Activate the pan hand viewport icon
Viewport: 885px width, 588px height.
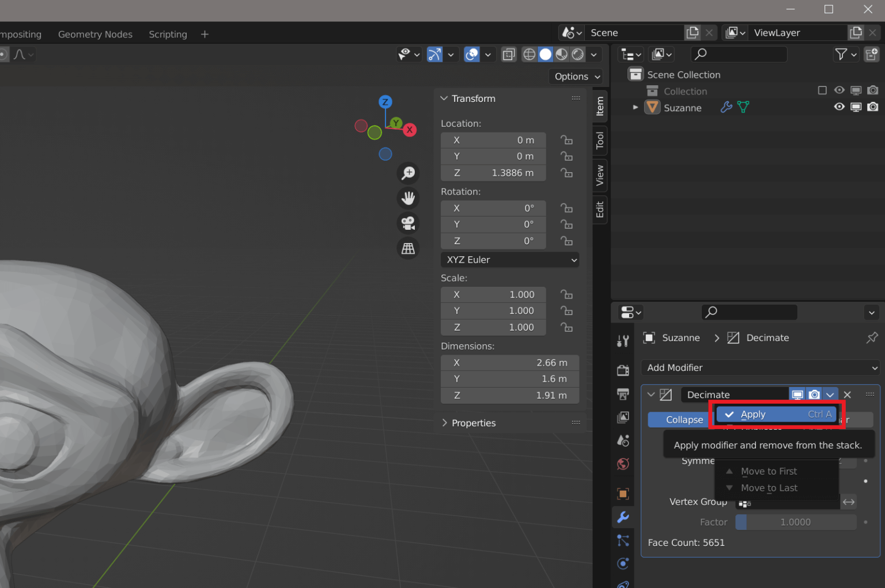click(409, 198)
